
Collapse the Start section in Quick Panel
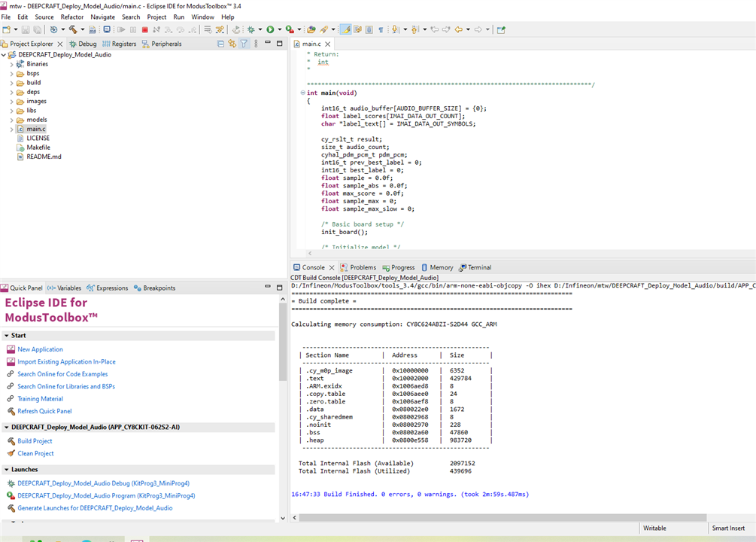click(6, 336)
